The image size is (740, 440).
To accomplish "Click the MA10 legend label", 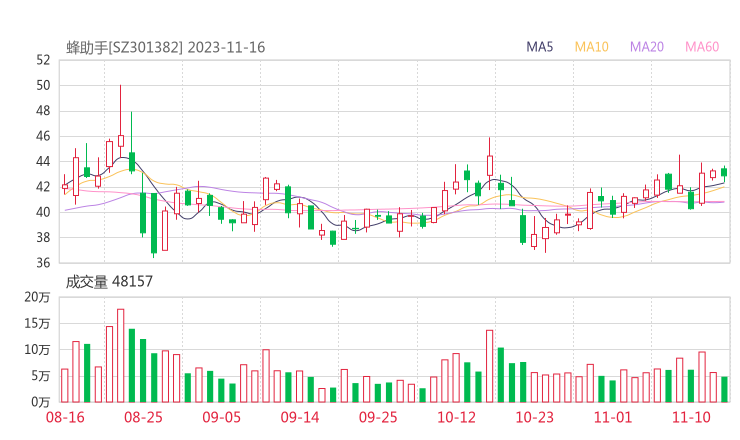I will pos(591,47).
